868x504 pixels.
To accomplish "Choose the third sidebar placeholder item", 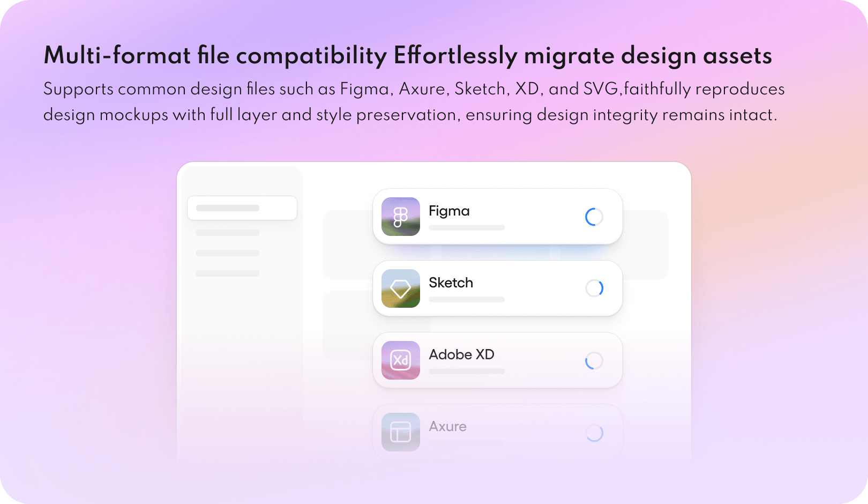I will 228,253.
